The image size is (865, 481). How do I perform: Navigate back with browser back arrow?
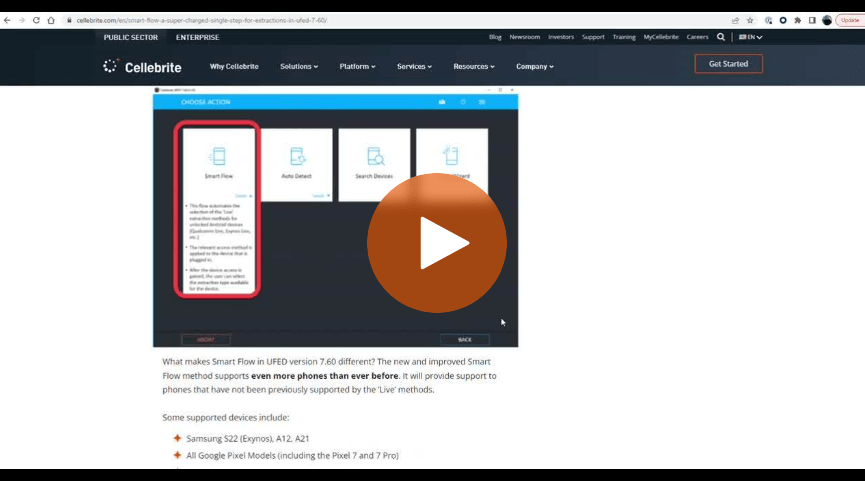click(x=7, y=20)
